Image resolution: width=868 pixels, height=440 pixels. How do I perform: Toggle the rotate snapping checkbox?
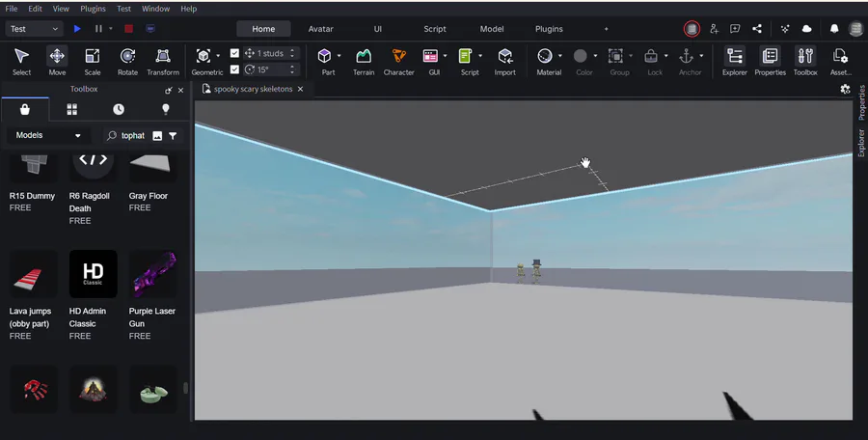point(234,69)
